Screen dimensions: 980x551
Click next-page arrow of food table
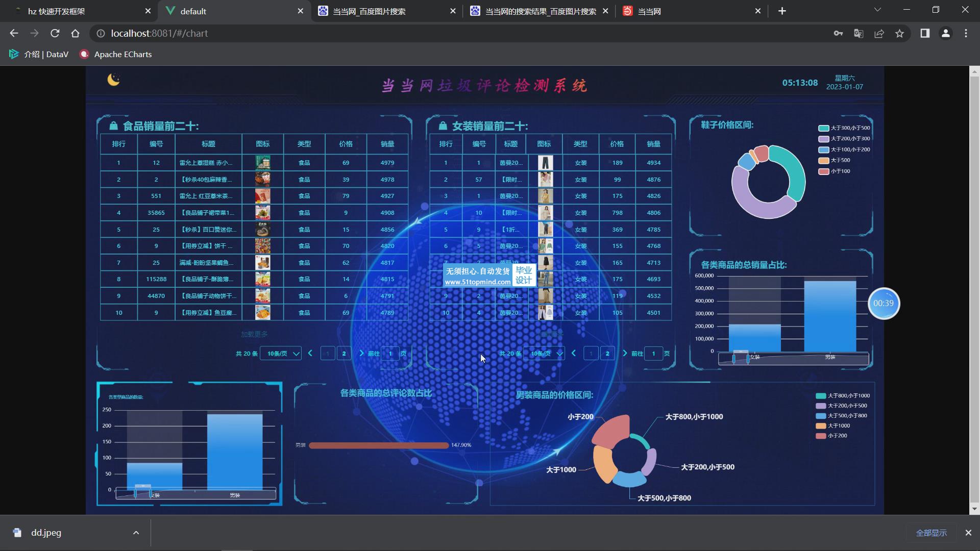(362, 353)
